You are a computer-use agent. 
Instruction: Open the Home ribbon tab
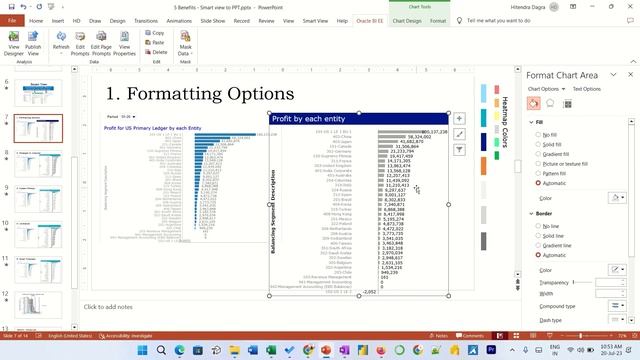pos(36,20)
